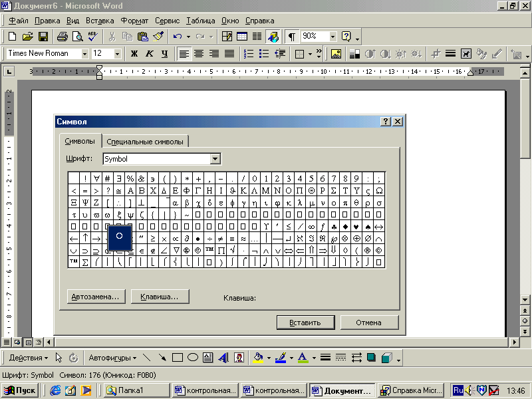532x399 pixels.
Task: Expand the zoom 90% dropdown
Action: [x=333, y=37]
